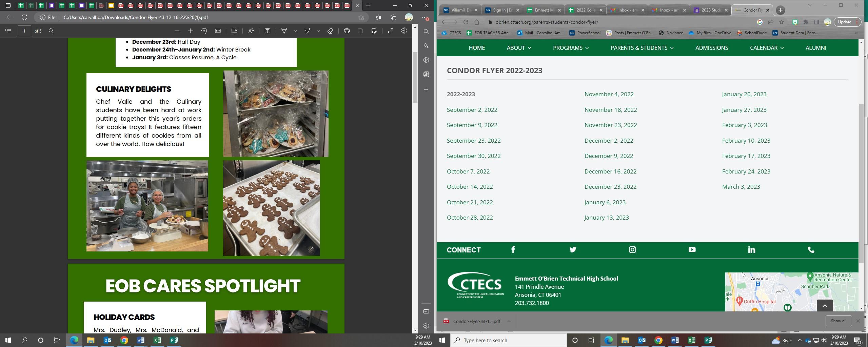
Task: Click the webpage back-to-top arrow button
Action: [825, 305]
